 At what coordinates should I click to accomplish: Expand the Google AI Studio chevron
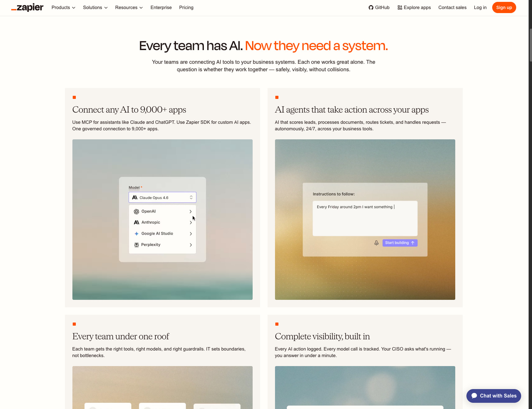(190, 234)
